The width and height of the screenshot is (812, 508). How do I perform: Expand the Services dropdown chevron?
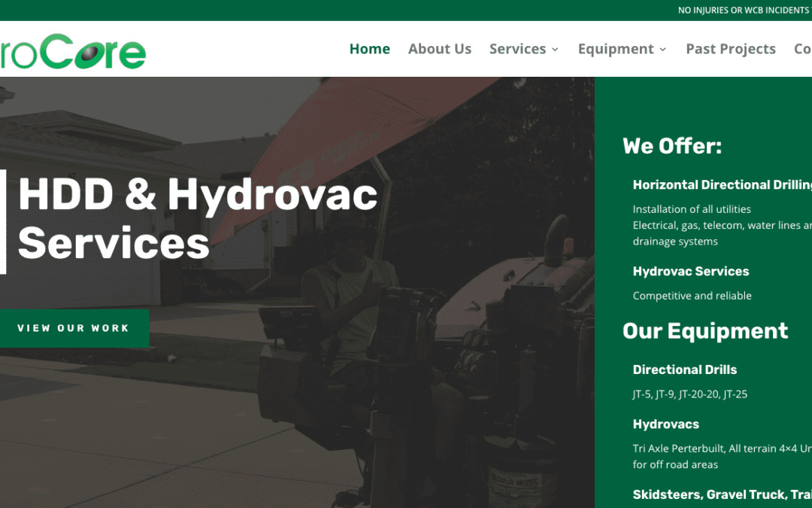tap(556, 50)
